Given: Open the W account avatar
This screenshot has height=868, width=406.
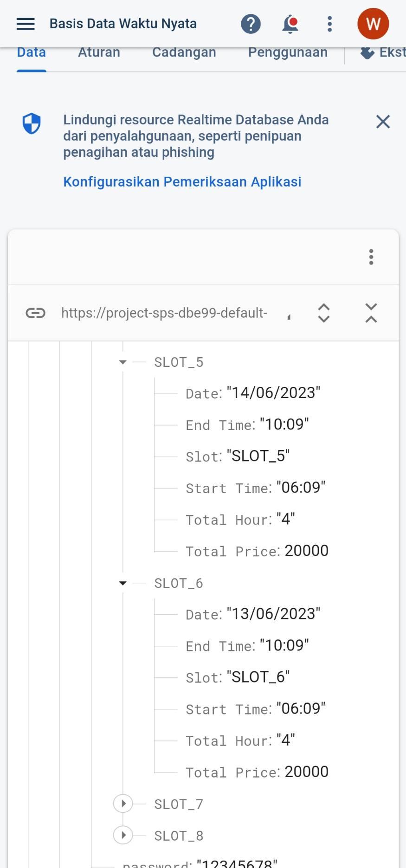Looking at the screenshot, I should (373, 24).
